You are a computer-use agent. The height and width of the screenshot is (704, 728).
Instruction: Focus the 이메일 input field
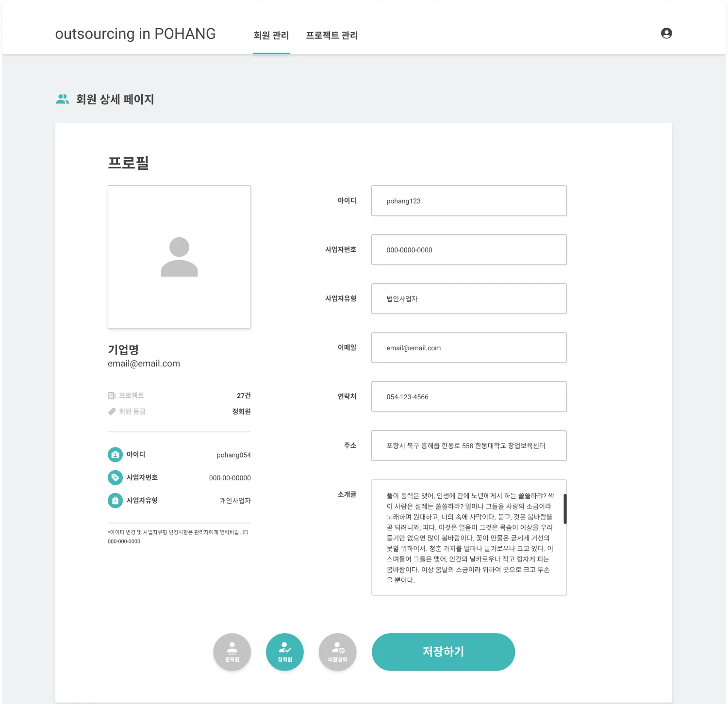point(469,348)
